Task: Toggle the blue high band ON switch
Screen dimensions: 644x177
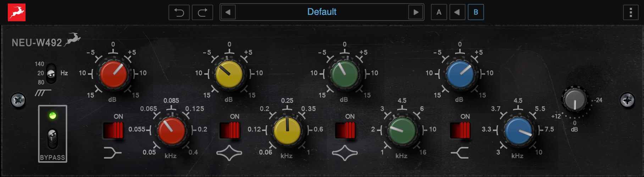Action: coord(460,130)
